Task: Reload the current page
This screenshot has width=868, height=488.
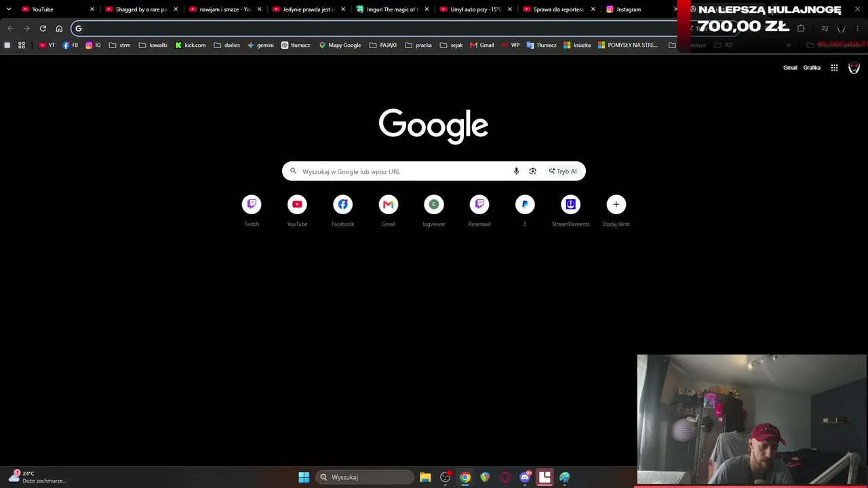Action: (43, 28)
